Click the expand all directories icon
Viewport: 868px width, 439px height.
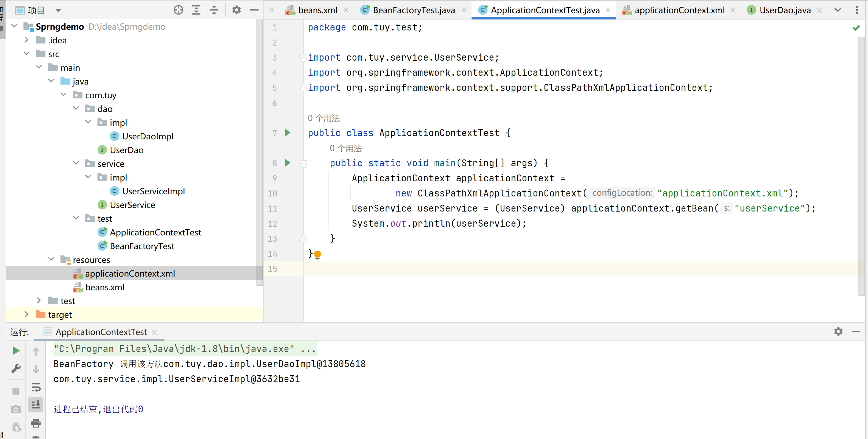click(196, 10)
